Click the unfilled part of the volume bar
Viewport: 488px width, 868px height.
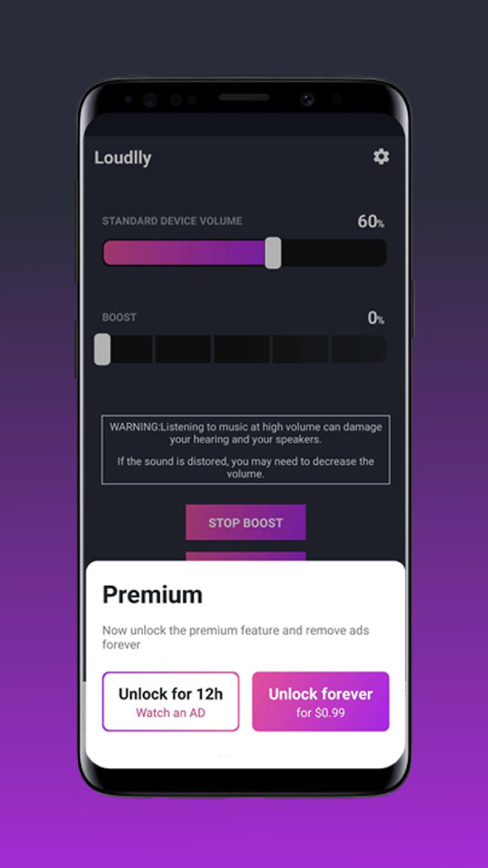point(334,253)
